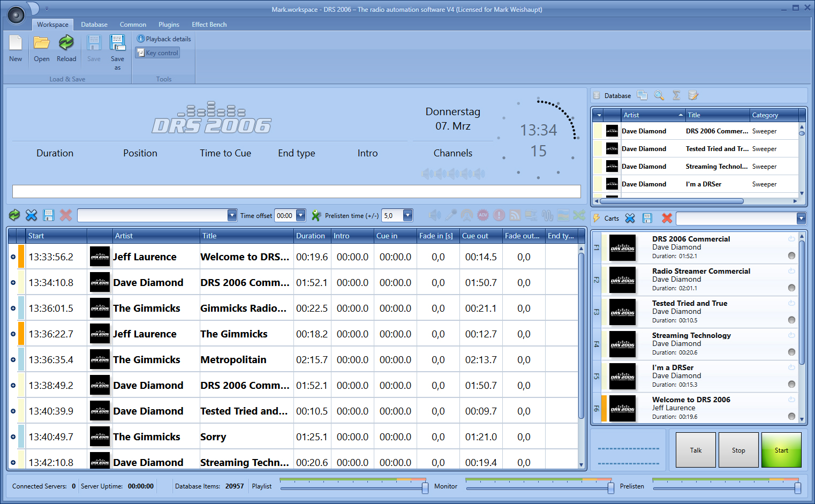Click the sigma sum icon in Database bar
This screenshot has height=504, width=815.
click(x=676, y=95)
